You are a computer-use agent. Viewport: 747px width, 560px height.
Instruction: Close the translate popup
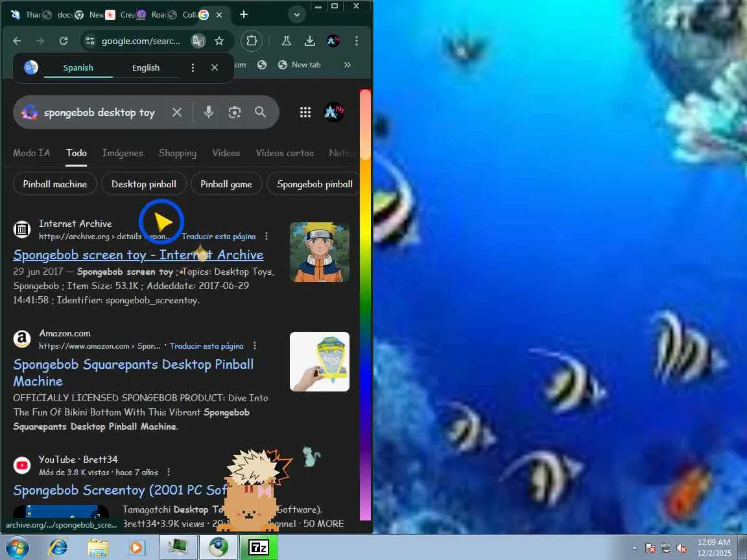click(x=215, y=67)
